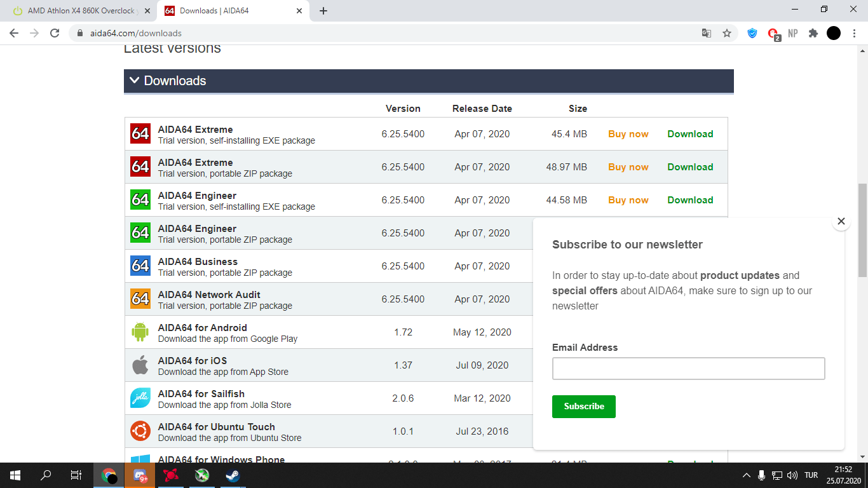Viewport: 868px width, 488px height.
Task: Download AIDA64 Extreme EXE package
Action: click(x=690, y=134)
